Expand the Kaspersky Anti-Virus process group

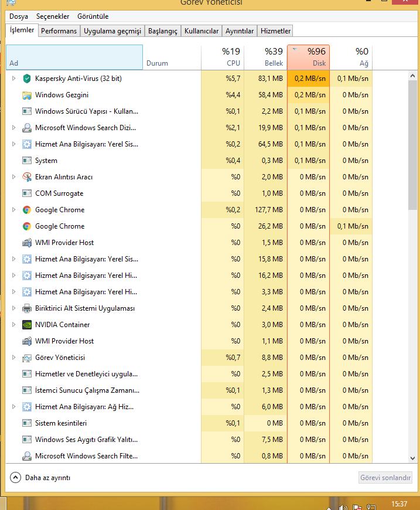point(13,79)
